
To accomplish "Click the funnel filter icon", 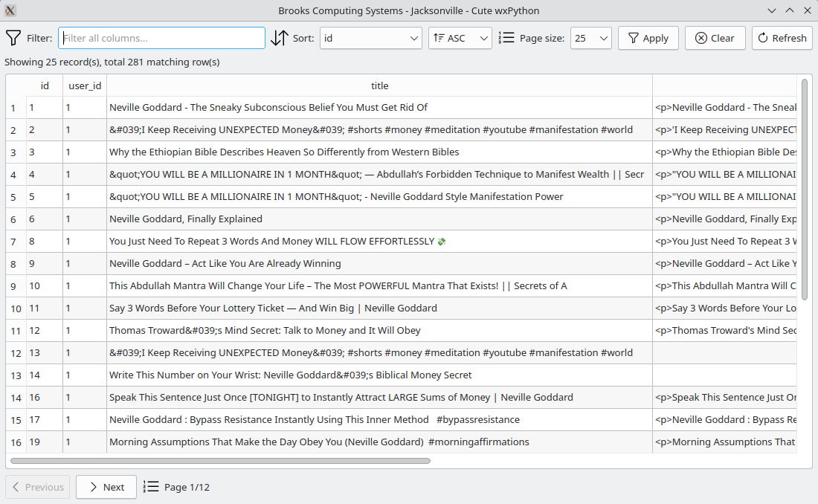I will 13,38.
